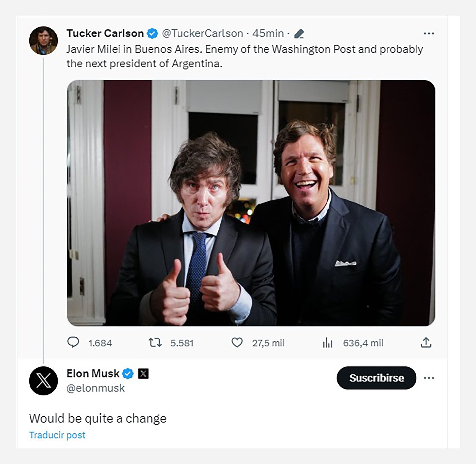
Task: Click the @elonmusk handle
Action: point(96,388)
